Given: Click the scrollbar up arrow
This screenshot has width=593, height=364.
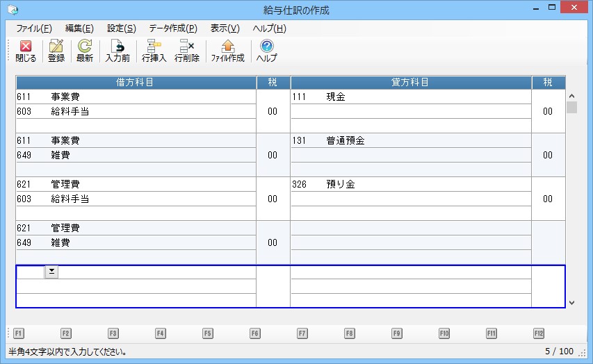Looking at the screenshot, I should 571,97.
